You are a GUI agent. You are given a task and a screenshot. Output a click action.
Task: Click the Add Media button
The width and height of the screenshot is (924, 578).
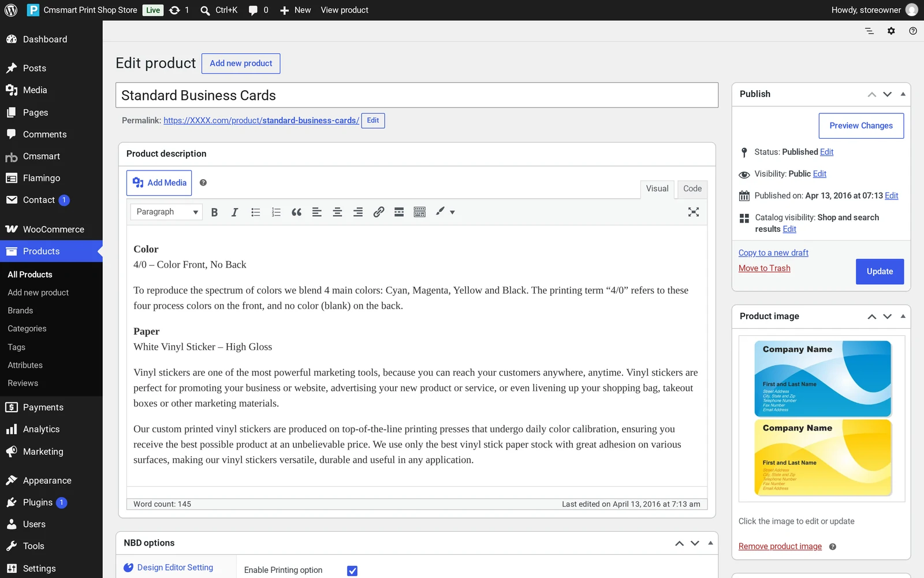[x=159, y=183]
